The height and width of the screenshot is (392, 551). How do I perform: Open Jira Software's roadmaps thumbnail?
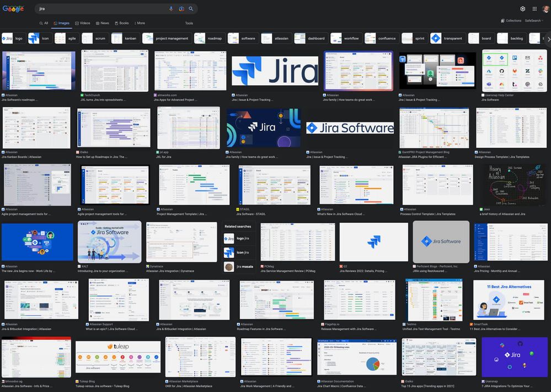click(x=39, y=71)
